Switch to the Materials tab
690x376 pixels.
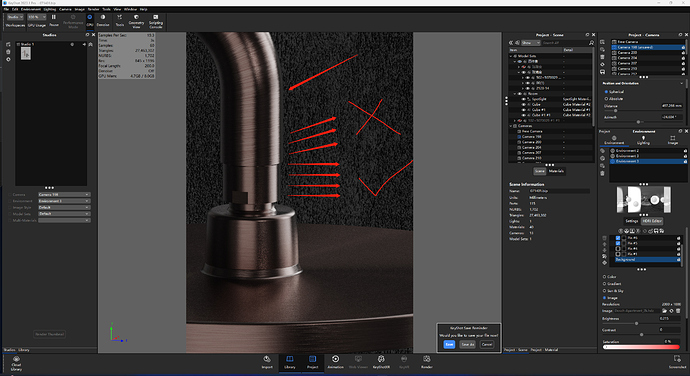556,171
